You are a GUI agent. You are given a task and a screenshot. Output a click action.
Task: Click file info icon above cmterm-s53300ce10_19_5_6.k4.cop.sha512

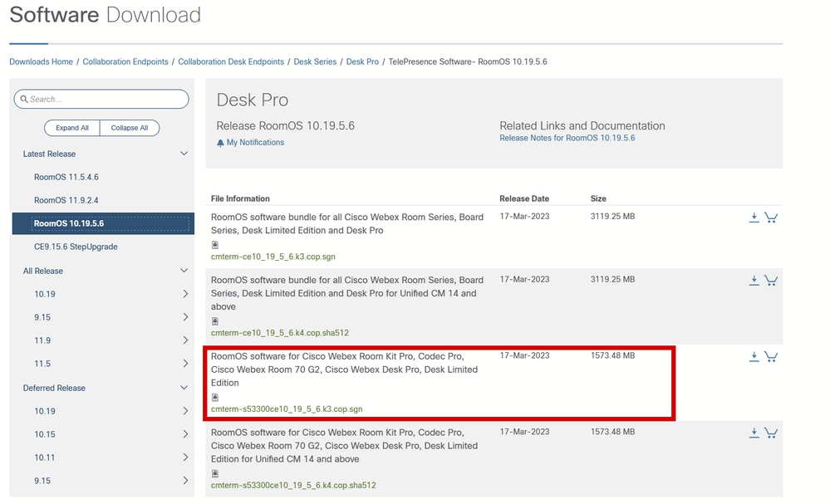click(215, 473)
